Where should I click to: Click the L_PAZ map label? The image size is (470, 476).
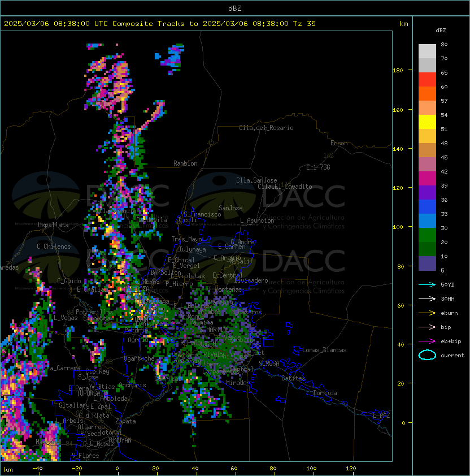tap(381, 416)
